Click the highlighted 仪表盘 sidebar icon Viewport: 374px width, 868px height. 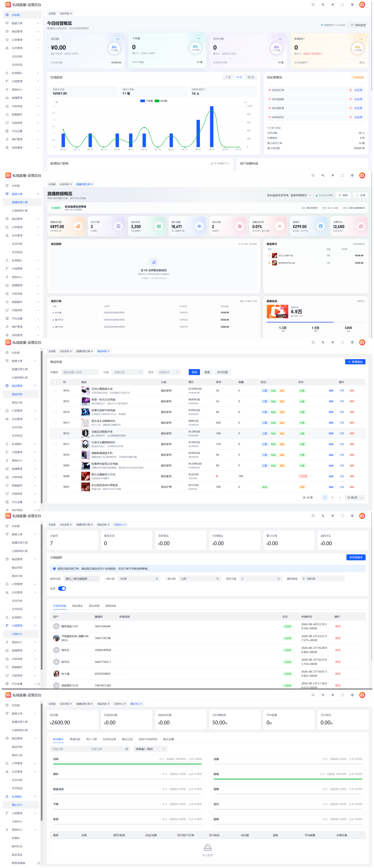point(7,15)
